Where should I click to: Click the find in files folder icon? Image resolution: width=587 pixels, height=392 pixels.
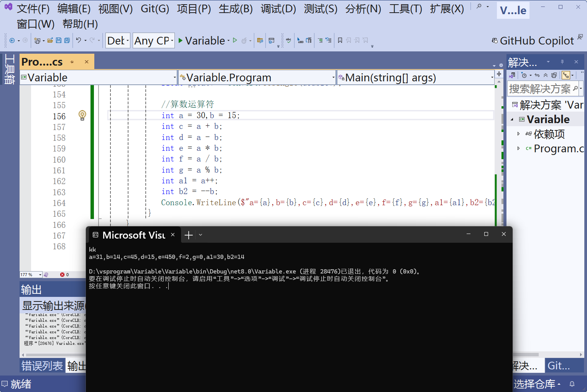click(x=260, y=40)
